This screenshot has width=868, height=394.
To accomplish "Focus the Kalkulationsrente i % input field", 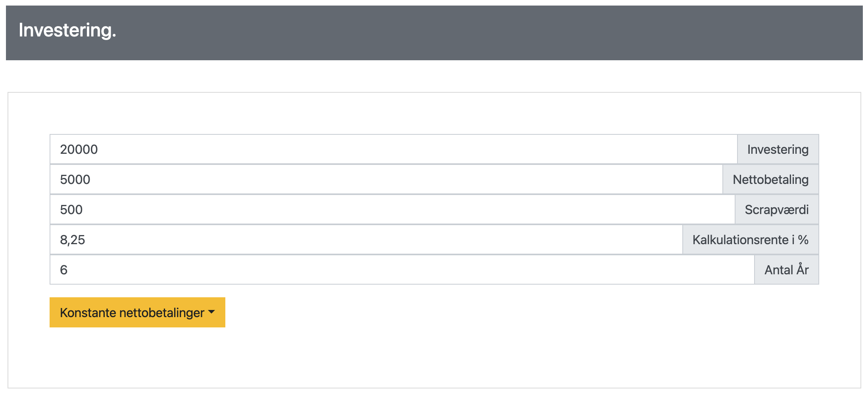I will pyautogui.click(x=366, y=240).
